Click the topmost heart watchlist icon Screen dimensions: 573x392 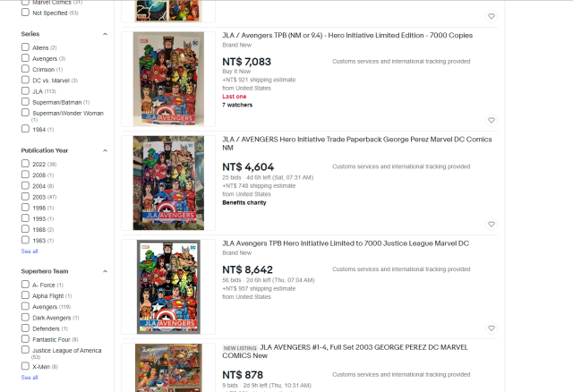492,16
